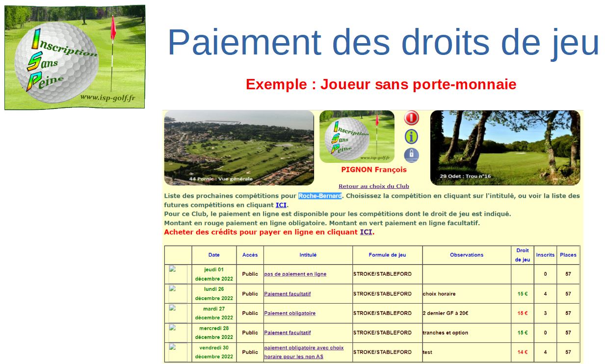Screen dimensions: 605x364
Task: Click the date 'mercredi 28 décembre 2022'
Action: click(214, 333)
